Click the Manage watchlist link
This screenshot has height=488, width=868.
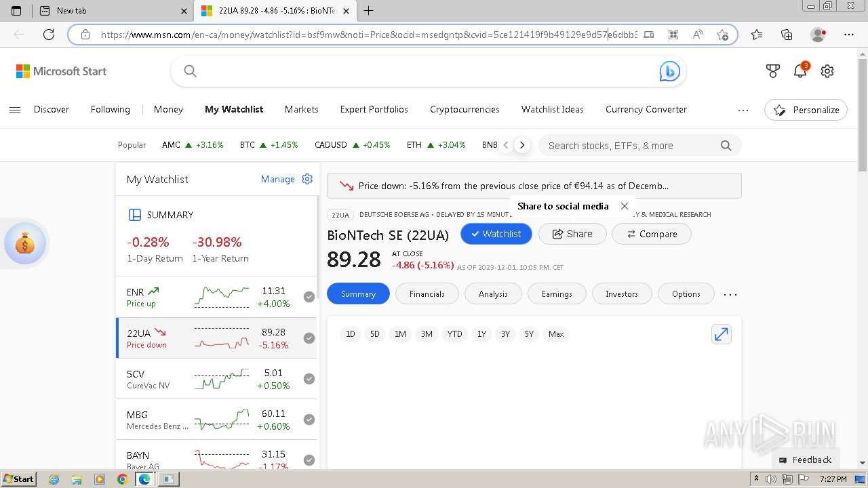(x=278, y=179)
